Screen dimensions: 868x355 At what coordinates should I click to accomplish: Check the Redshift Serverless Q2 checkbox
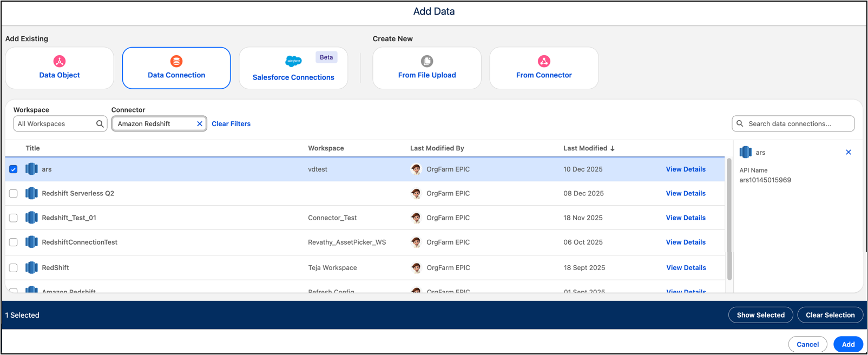point(14,193)
